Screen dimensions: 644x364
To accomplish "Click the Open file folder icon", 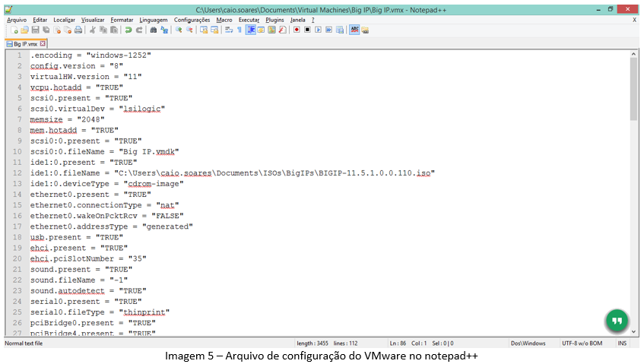I will 25,30.
